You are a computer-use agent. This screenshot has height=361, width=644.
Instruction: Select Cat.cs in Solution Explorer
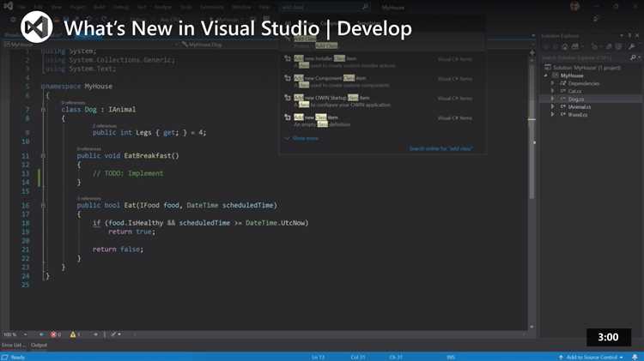[575, 91]
